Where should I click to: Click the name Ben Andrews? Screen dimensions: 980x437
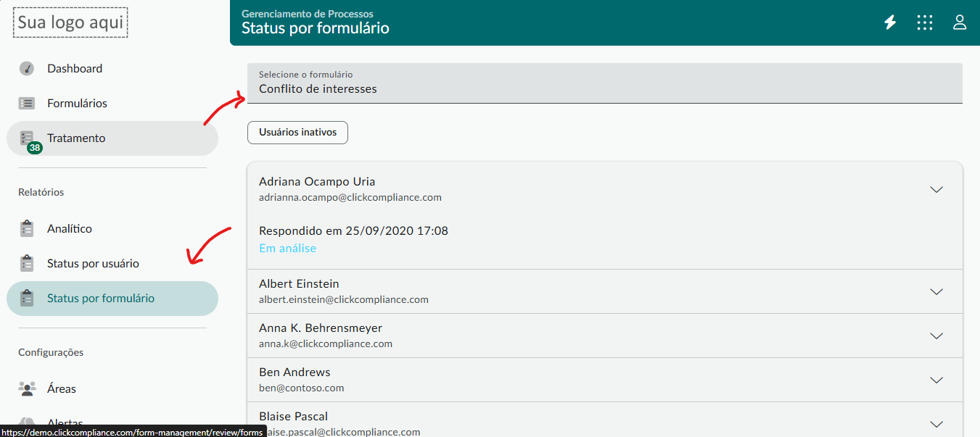pyautogui.click(x=295, y=372)
